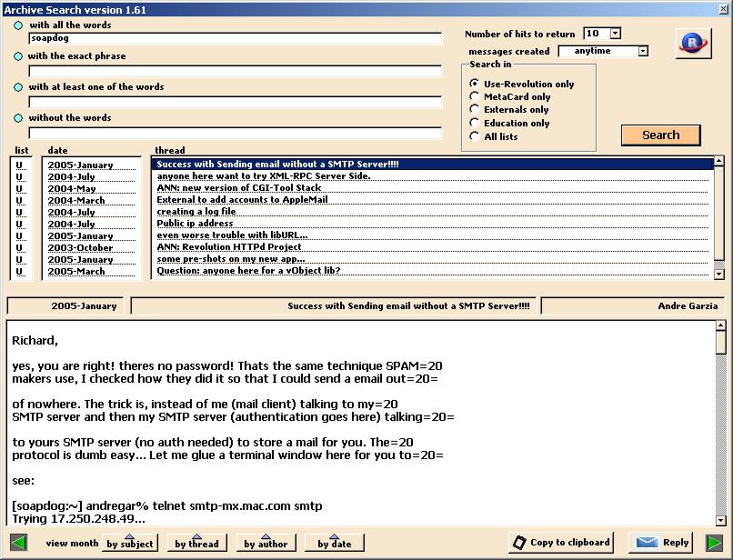Select 'MetaCard only' search option
733x560 pixels.
click(475, 96)
